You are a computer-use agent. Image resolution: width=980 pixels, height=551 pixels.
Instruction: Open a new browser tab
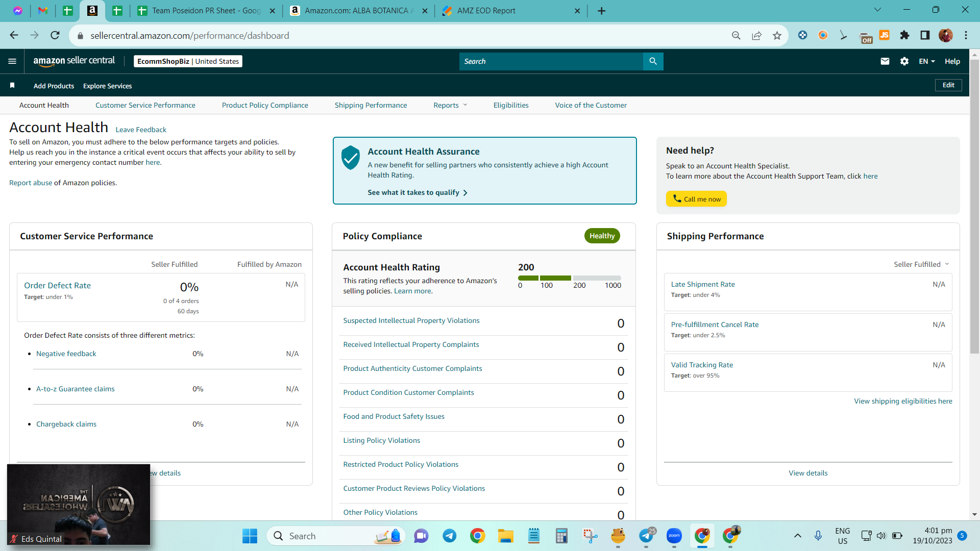(602, 11)
